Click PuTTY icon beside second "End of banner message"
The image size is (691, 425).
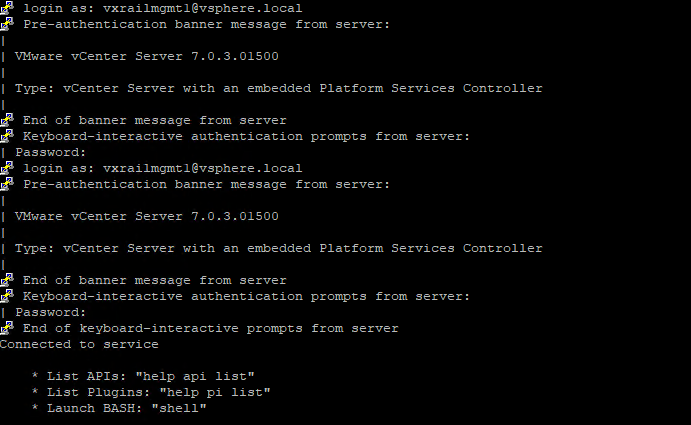click(x=6, y=280)
